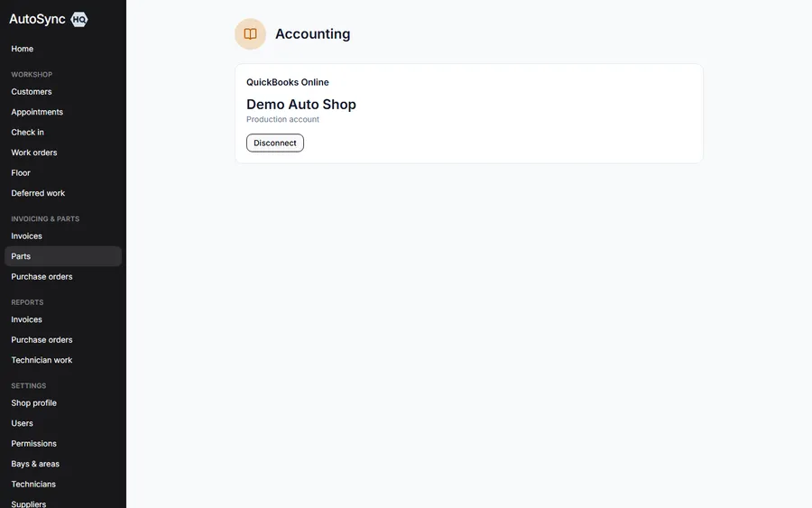Open Bays & areas settings
The image size is (812, 508).
pyautogui.click(x=35, y=464)
